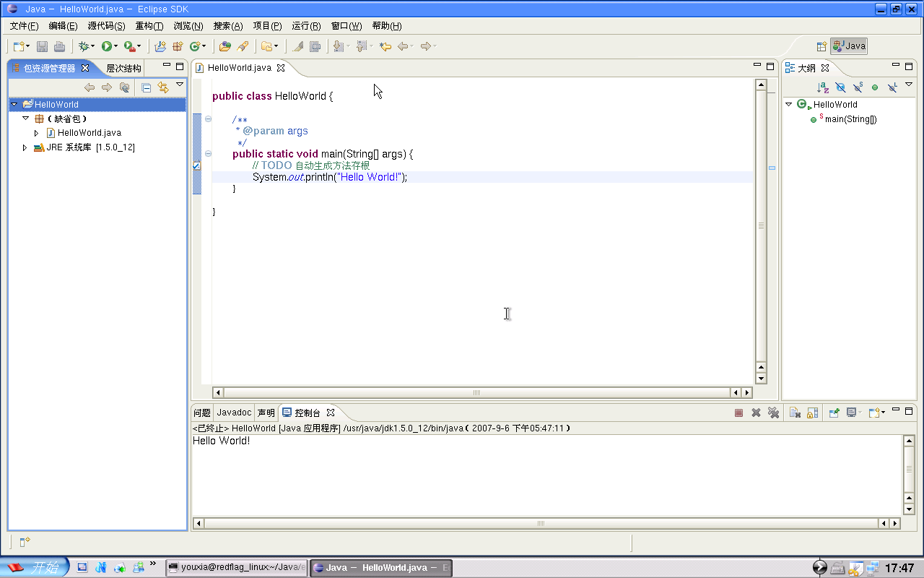The width and height of the screenshot is (924, 578).
Task: Click the clock showing 17:47
Action: click(899, 568)
